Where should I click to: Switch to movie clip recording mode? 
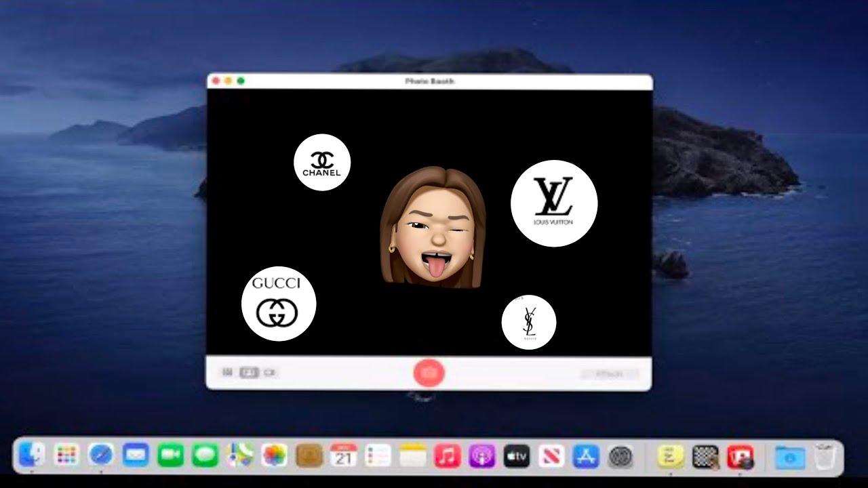[270, 372]
